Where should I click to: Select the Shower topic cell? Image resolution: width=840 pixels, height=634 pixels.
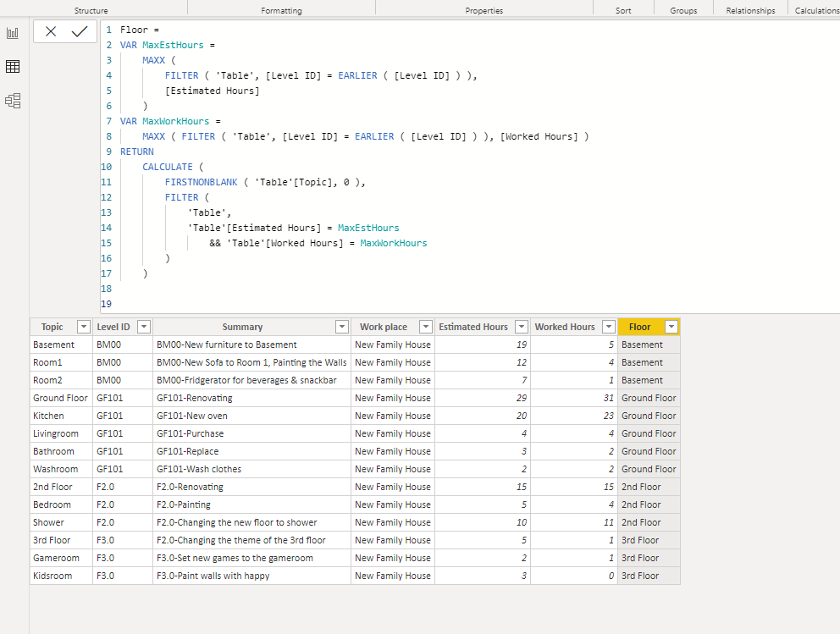[x=61, y=522]
